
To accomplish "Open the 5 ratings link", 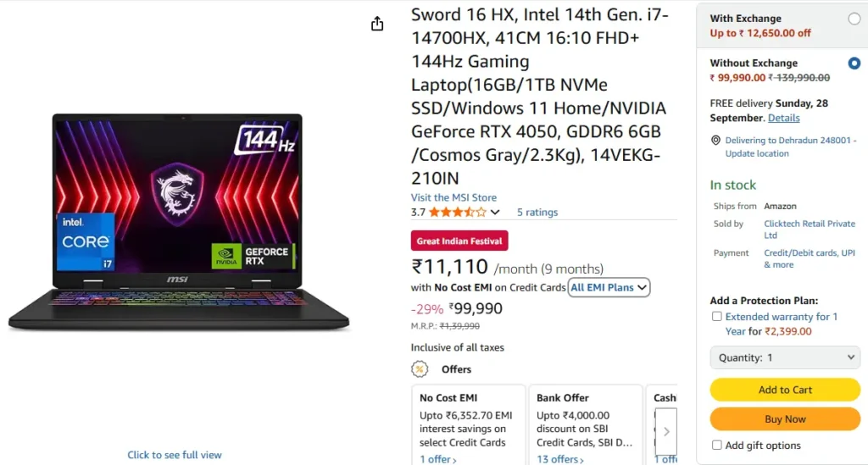I will 537,213.
